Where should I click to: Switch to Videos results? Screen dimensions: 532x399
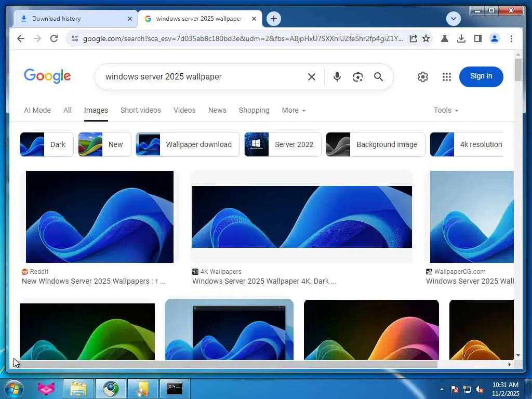coord(184,110)
